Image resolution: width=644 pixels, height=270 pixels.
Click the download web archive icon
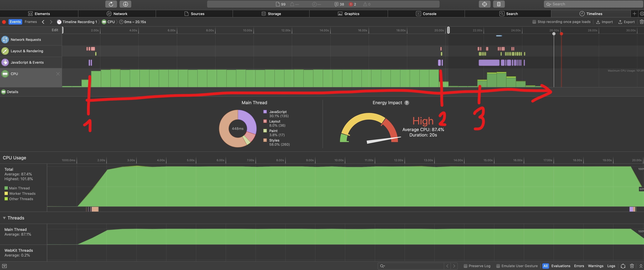125,4
